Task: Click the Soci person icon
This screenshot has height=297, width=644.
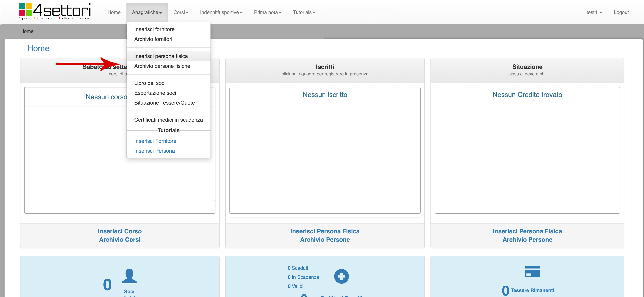Action: 129,276
